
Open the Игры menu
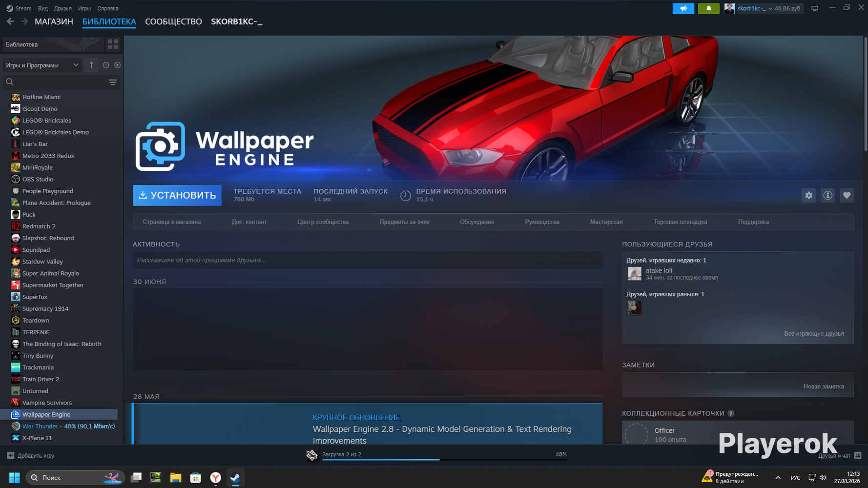(84, 8)
